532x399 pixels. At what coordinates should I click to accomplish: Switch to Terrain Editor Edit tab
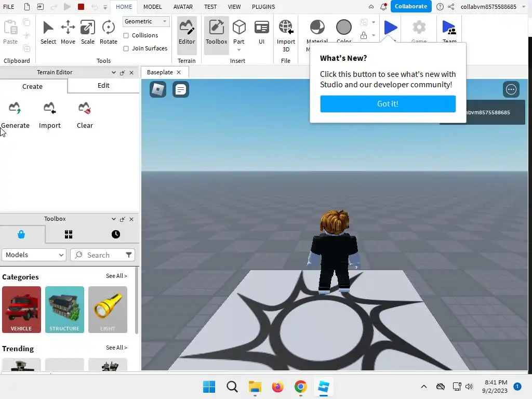click(x=103, y=86)
